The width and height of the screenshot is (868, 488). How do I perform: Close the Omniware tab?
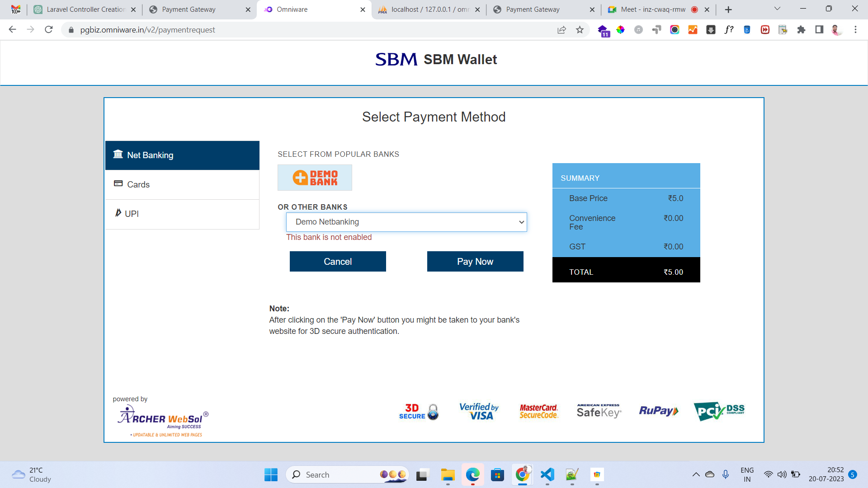[363, 9]
